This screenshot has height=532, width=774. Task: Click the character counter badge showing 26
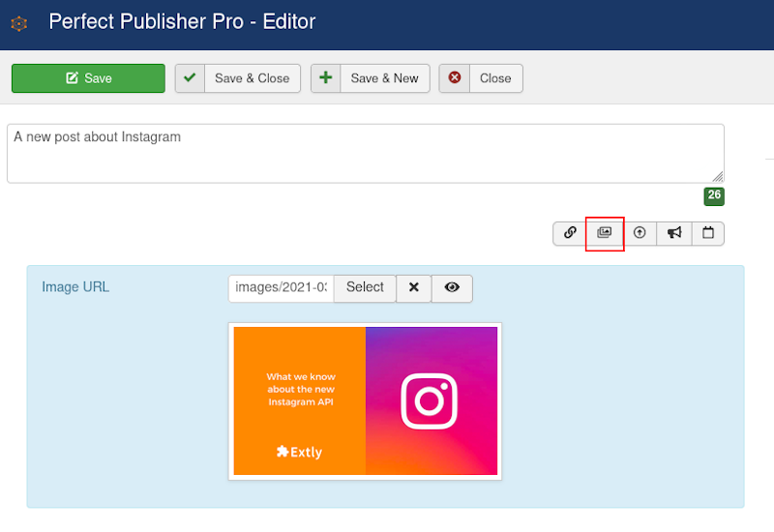coord(714,196)
